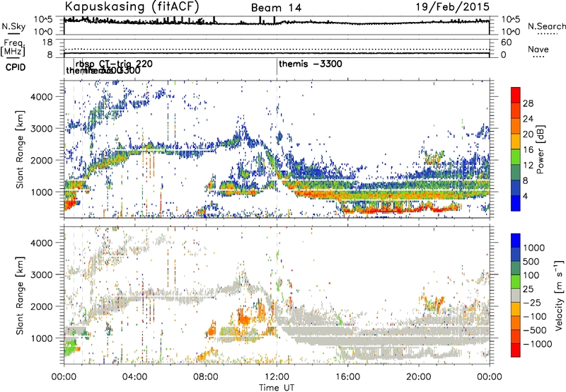Click the 'Slant Range [km]' label of velocity panel
The image size is (566, 392).
pos(20,295)
